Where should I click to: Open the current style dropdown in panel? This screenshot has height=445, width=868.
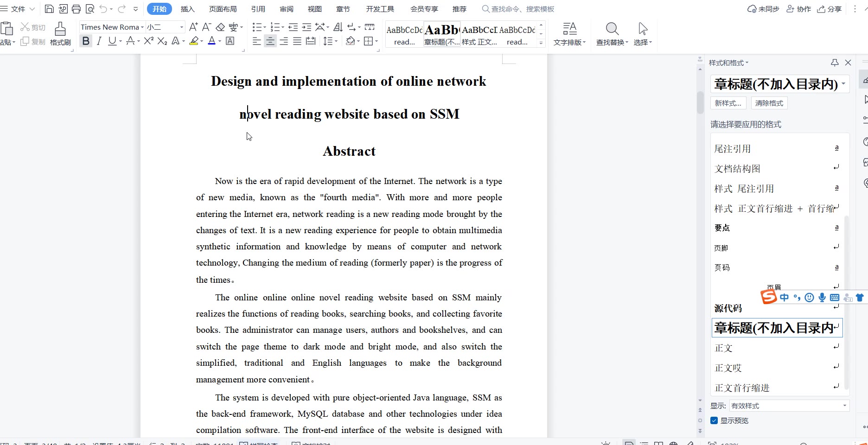coord(843,84)
